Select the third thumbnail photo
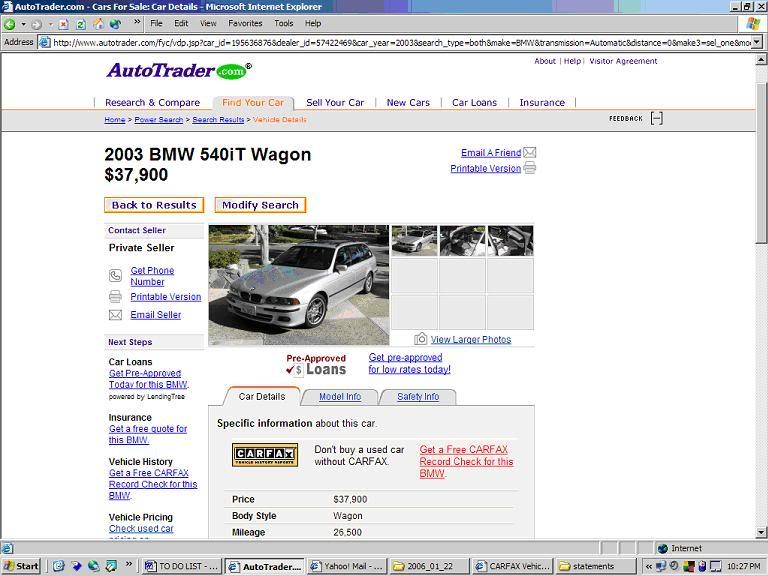 pyautogui.click(x=510, y=240)
